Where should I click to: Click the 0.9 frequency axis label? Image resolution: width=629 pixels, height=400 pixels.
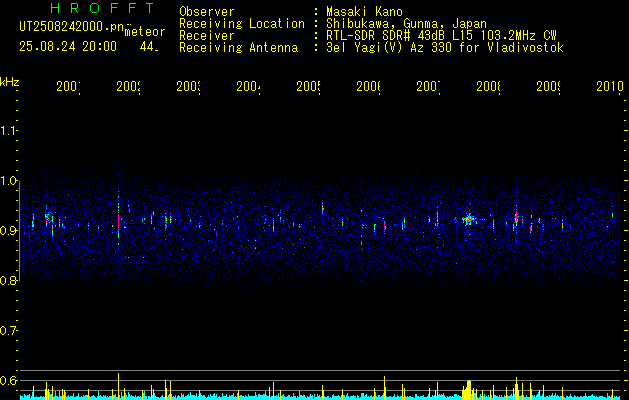(x=9, y=231)
